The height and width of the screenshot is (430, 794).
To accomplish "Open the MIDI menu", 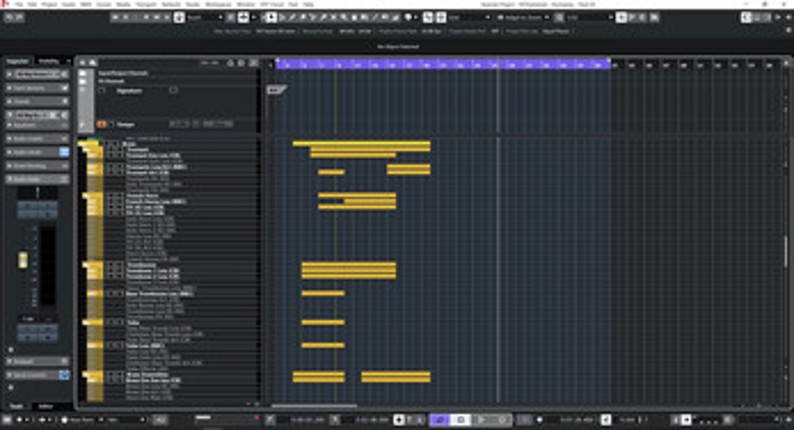I will 86,4.
